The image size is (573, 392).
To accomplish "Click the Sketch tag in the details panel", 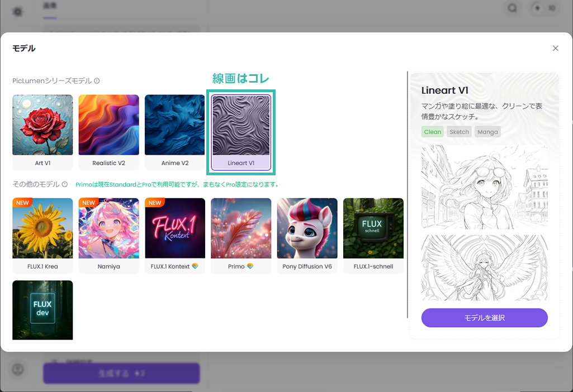I will point(460,132).
